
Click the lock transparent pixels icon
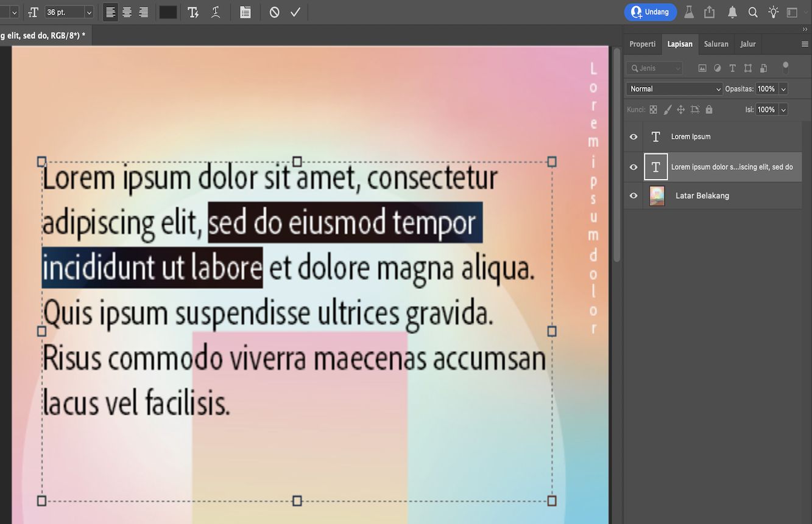653,110
